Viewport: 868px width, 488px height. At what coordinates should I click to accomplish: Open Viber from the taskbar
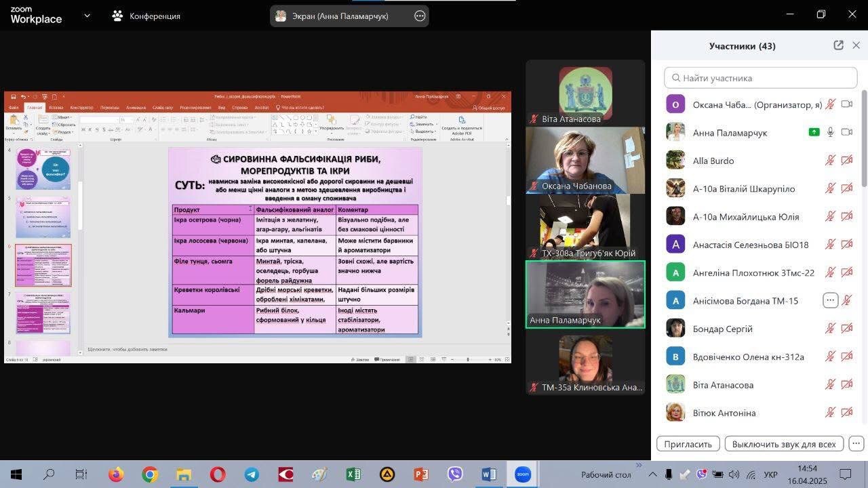pyautogui.click(x=455, y=474)
